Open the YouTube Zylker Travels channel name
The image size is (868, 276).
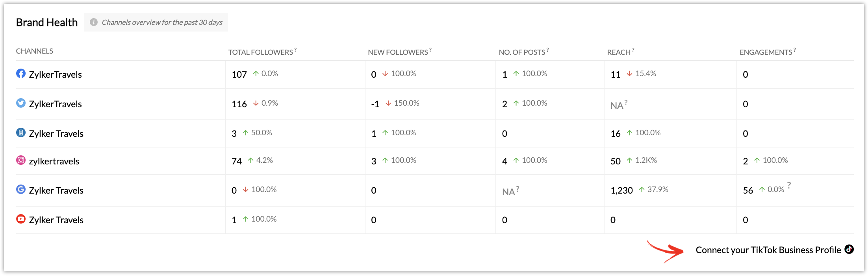point(56,220)
